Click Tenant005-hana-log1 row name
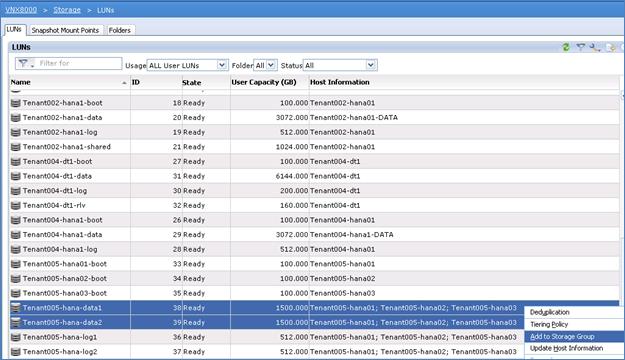This screenshot has width=625, height=360. point(60,337)
